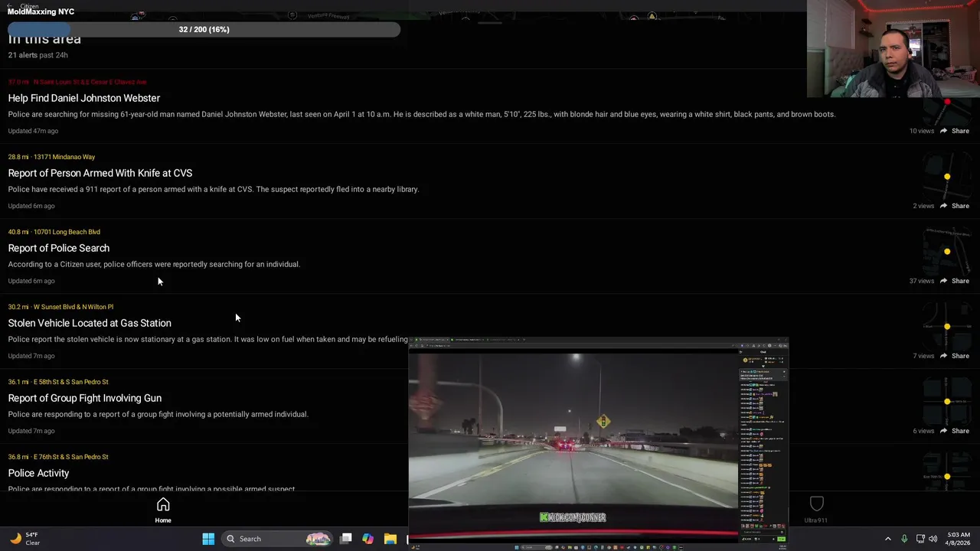Open the Home tab
Image resolution: width=980 pixels, height=551 pixels.
tap(163, 510)
